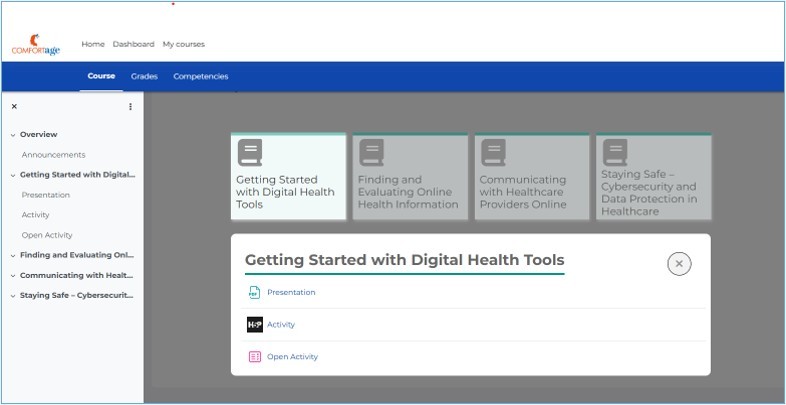Click book icon on Staying Safe tile
The image size is (786, 405).
[615, 151]
